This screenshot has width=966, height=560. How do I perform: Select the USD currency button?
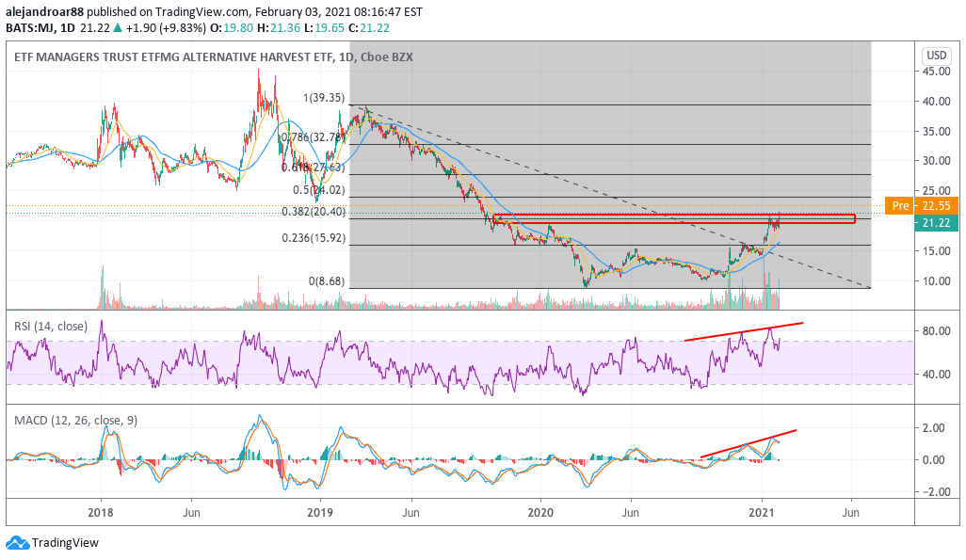pos(937,56)
